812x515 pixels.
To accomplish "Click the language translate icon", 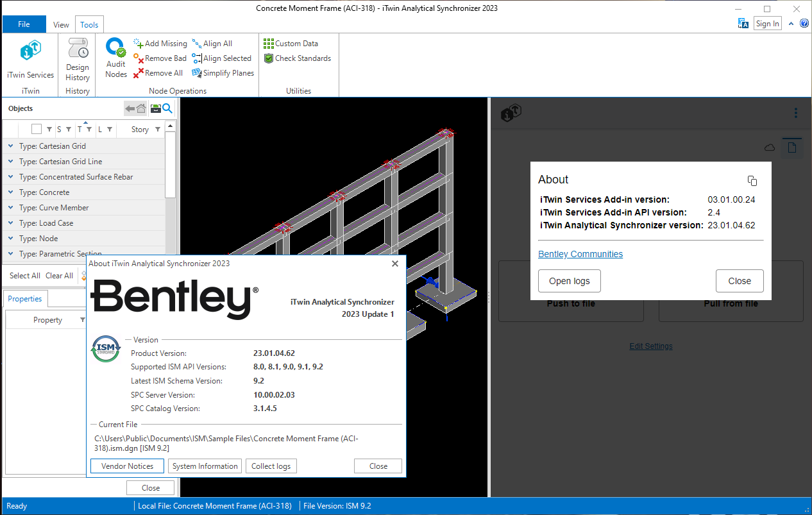I will tap(744, 24).
